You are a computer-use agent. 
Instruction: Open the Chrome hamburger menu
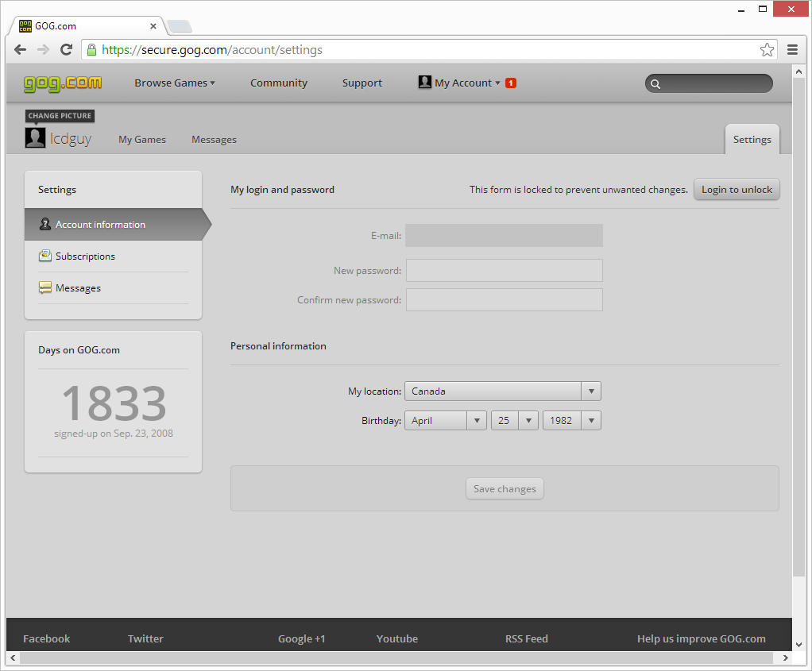792,50
